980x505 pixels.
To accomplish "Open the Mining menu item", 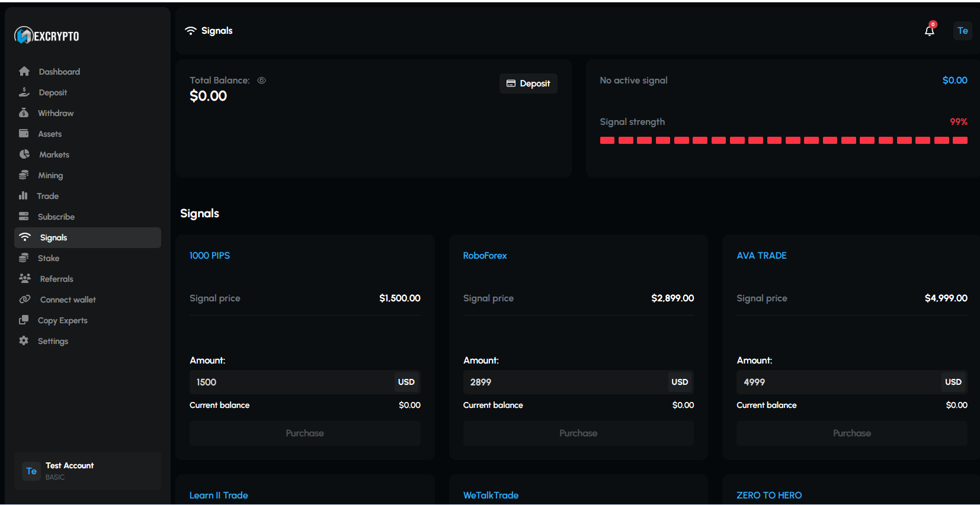I will tap(88, 175).
